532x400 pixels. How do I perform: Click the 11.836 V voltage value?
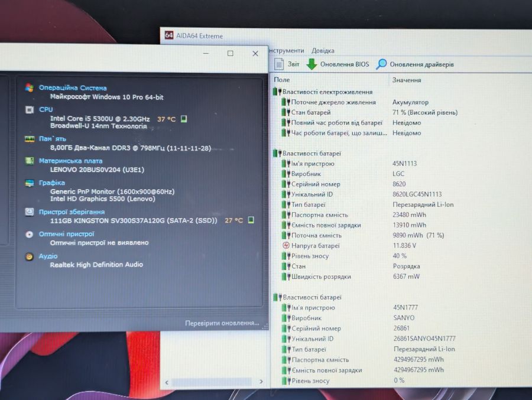[x=404, y=245]
